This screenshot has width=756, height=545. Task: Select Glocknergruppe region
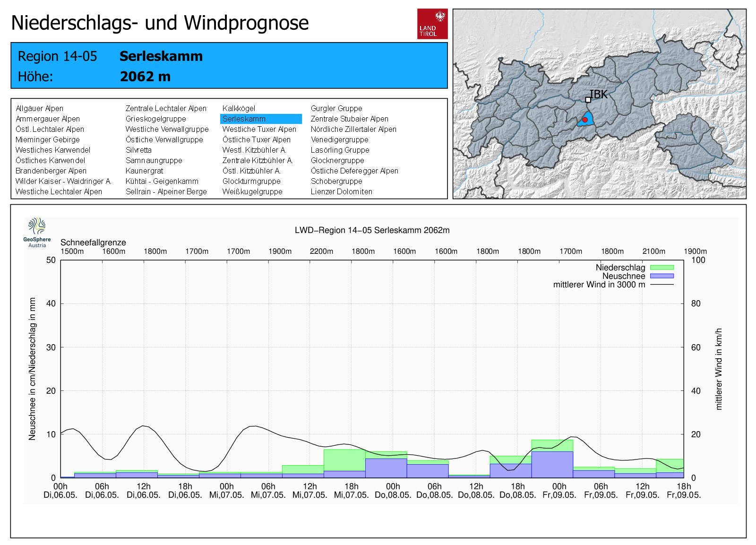click(337, 161)
